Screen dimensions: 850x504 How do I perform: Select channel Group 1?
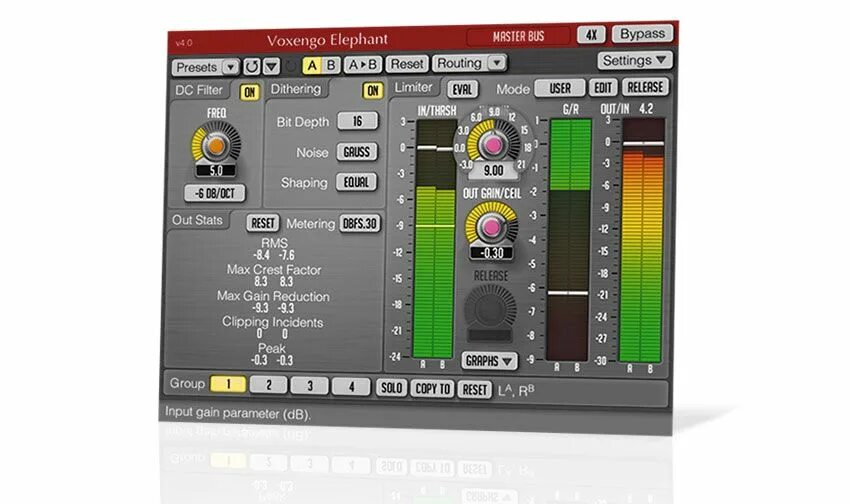pyautogui.click(x=228, y=384)
